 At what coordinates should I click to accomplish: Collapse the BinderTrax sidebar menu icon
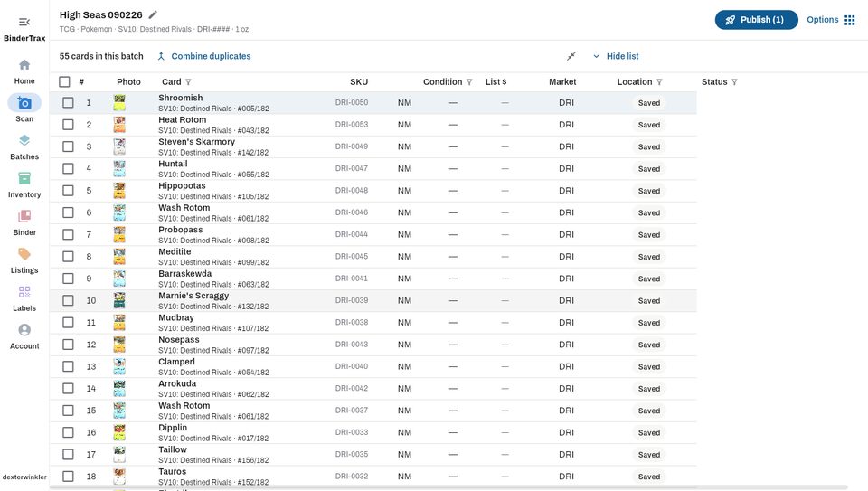[x=24, y=22]
